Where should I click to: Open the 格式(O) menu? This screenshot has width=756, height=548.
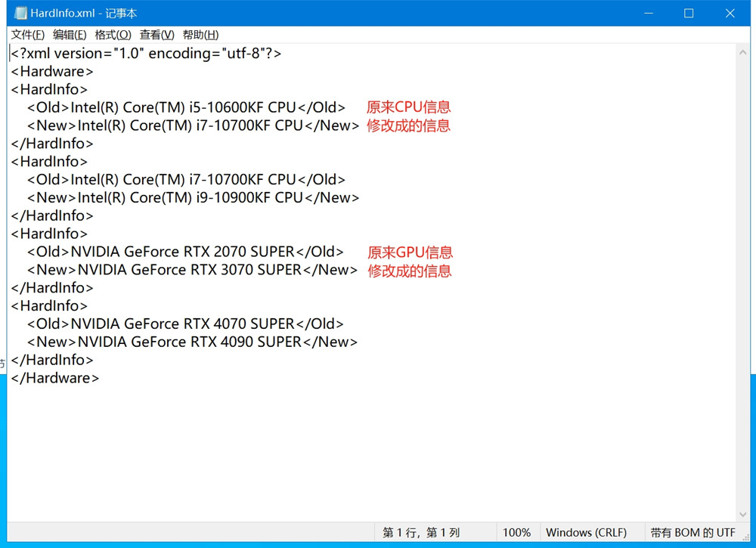113,35
